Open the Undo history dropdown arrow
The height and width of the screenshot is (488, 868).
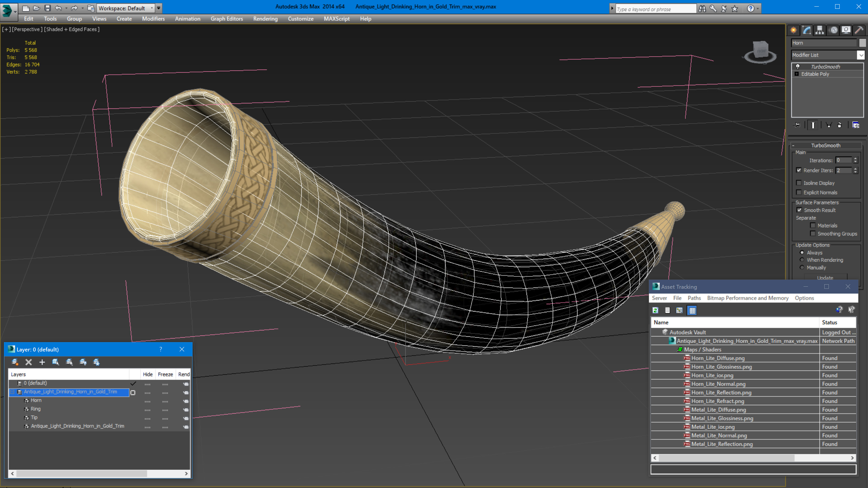tap(66, 8)
